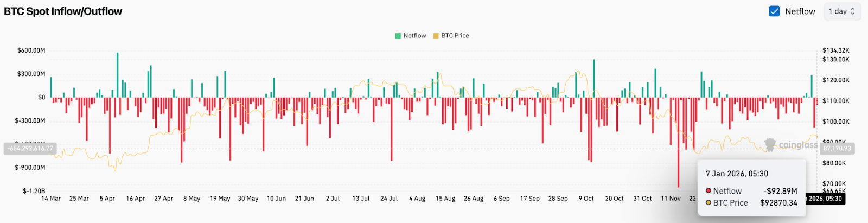868x223 pixels.
Task: Click the coinglass watermark logo icon
Action: [x=770, y=145]
